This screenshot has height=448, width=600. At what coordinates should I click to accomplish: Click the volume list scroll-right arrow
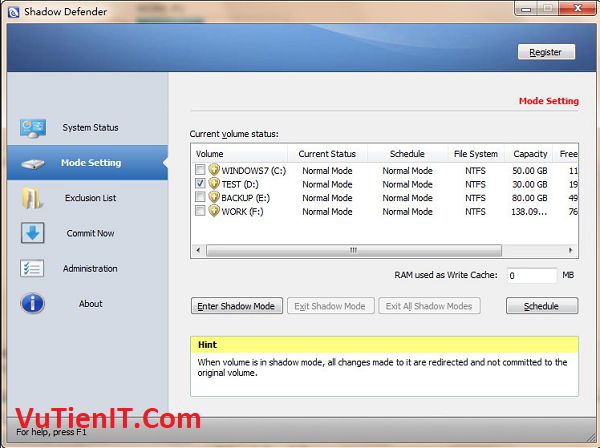(570, 250)
